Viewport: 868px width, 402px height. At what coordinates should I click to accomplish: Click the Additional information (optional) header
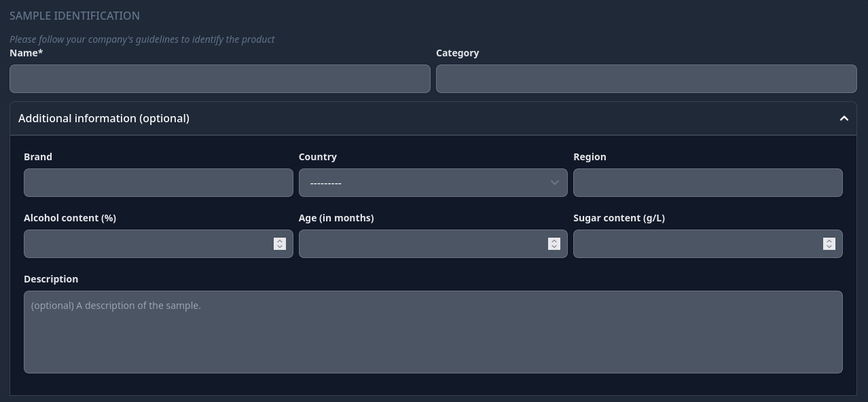tap(433, 119)
